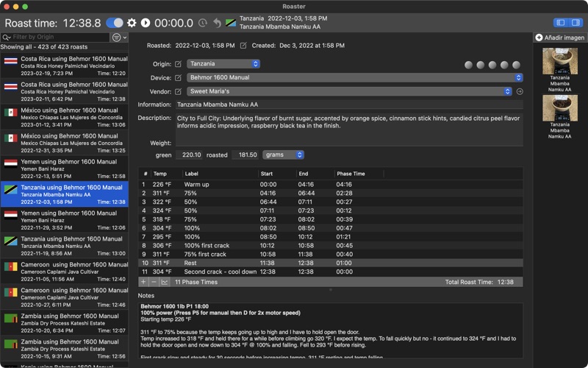
Task: Open second Tanzania Mbamba Namku AA thumbnail
Action: 560,107
